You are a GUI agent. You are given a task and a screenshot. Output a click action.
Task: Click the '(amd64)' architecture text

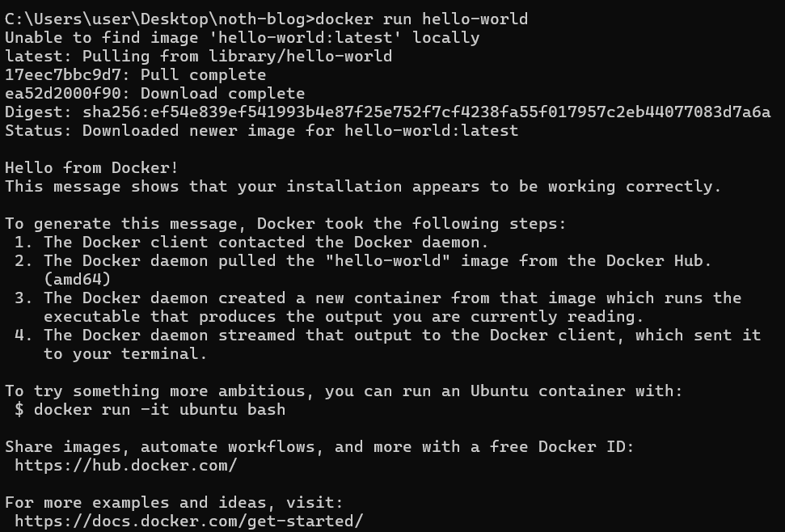coord(77,279)
